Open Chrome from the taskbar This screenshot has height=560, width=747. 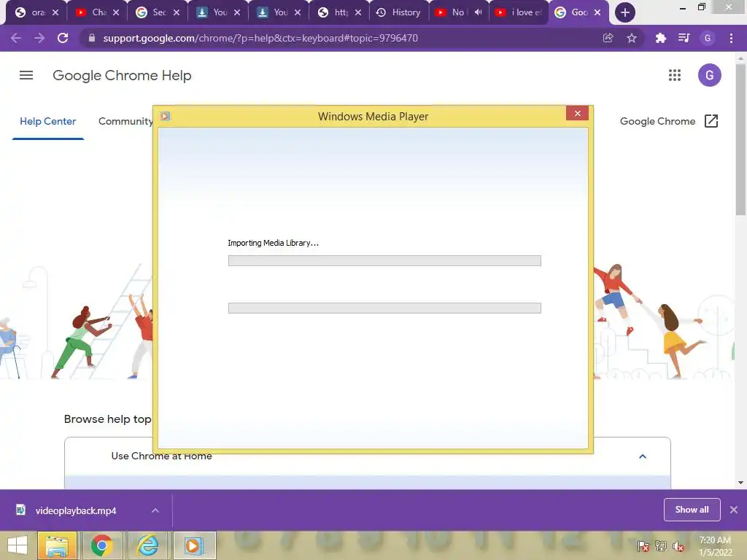click(101, 545)
